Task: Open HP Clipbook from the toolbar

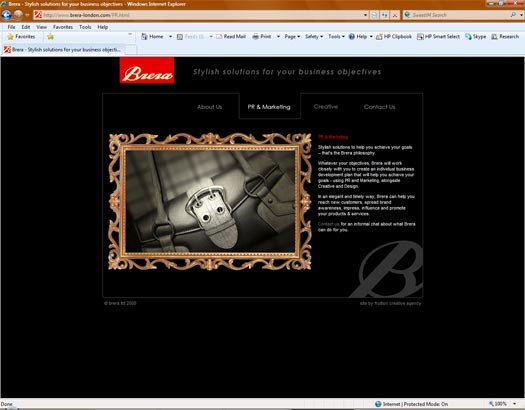Action: 394,36
